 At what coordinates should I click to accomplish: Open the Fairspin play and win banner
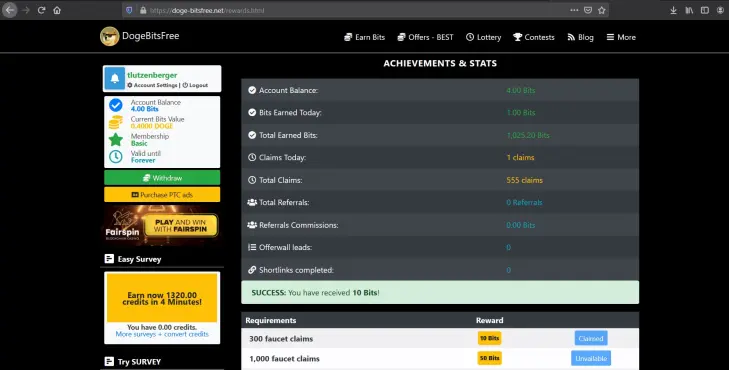(162, 225)
